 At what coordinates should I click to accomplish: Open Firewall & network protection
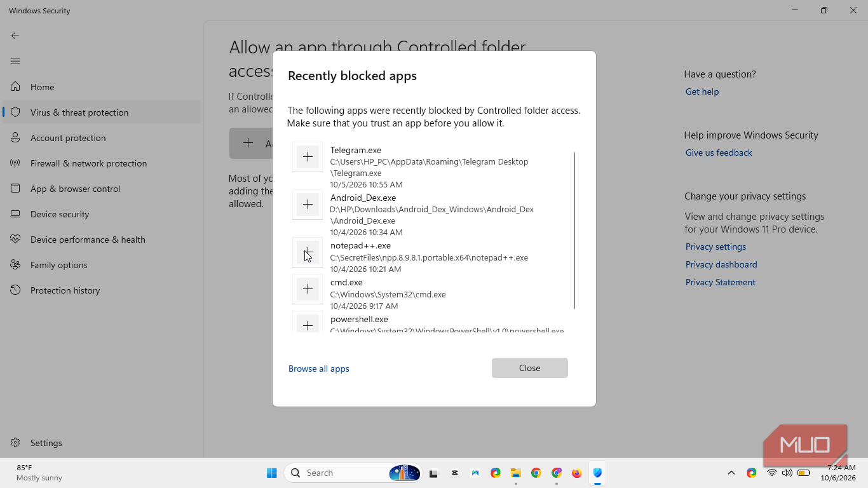[102, 163]
